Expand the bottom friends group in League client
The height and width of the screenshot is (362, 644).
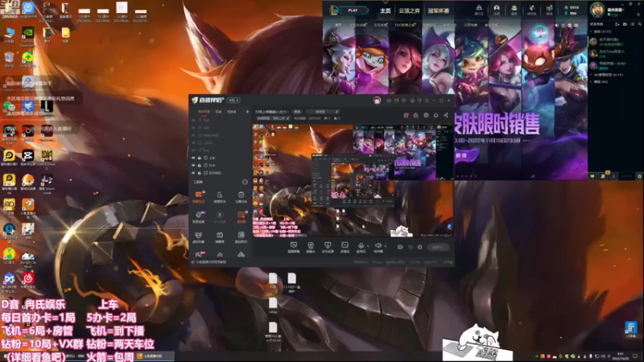click(x=592, y=82)
